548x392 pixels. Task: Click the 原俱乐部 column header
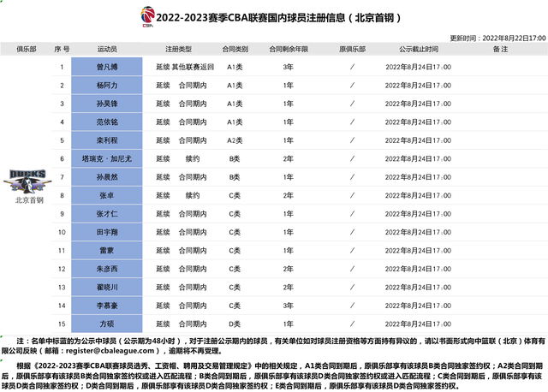pos(352,50)
